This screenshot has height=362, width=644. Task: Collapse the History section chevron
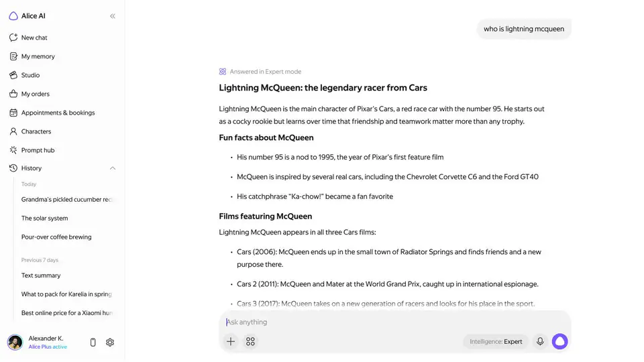point(113,168)
